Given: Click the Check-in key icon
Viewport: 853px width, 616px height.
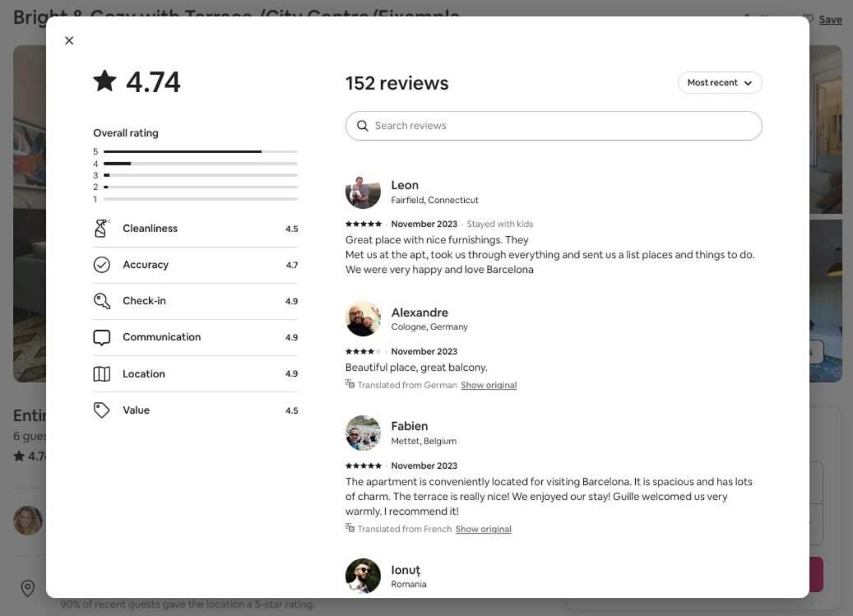Looking at the screenshot, I should [102, 301].
